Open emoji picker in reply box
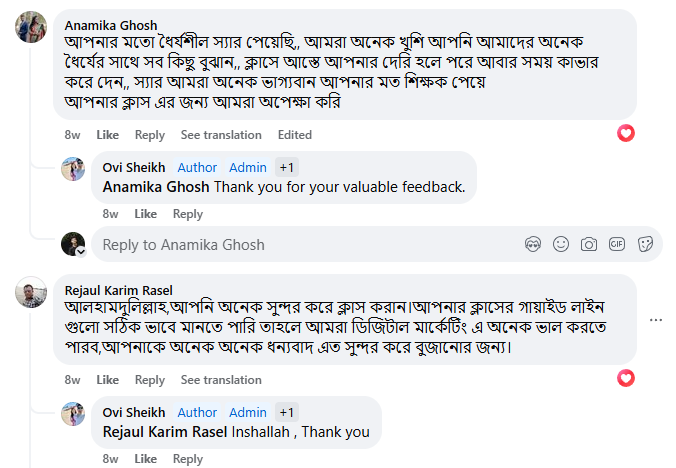 click(561, 244)
